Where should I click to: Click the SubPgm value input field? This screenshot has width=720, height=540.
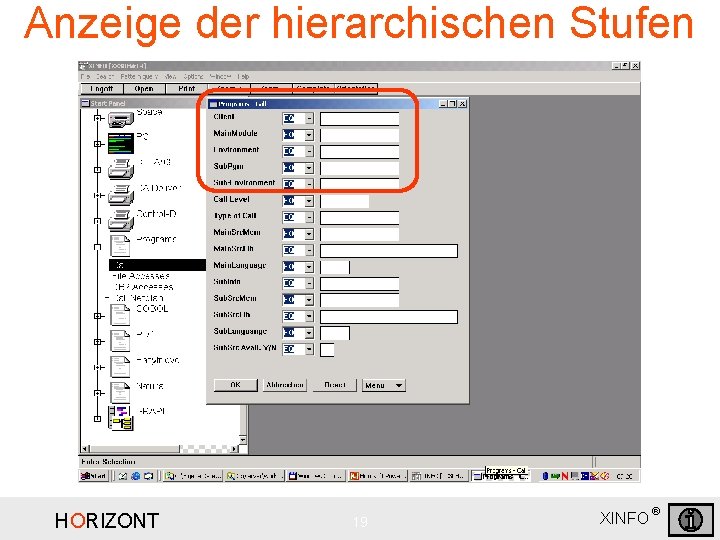click(x=360, y=168)
